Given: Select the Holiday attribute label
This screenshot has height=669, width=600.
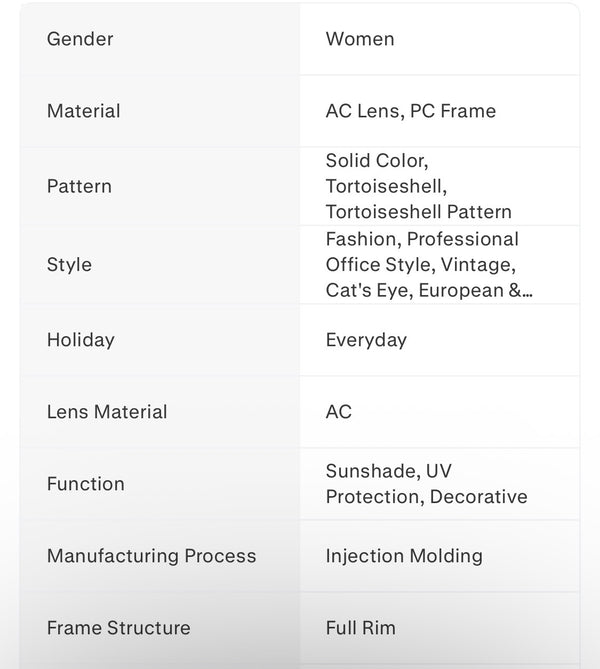Looking at the screenshot, I should click(x=81, y=340).
